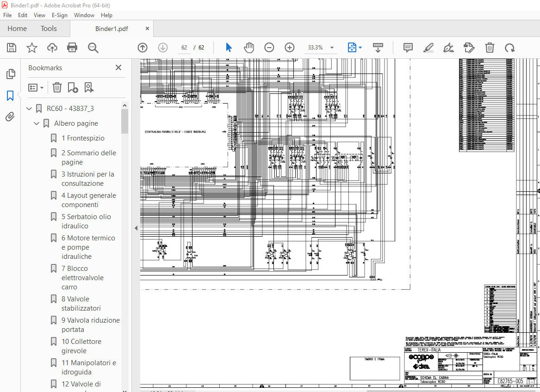Jump to bookmark 11 Manipolatori e idroguida

[x=89, y=367]
